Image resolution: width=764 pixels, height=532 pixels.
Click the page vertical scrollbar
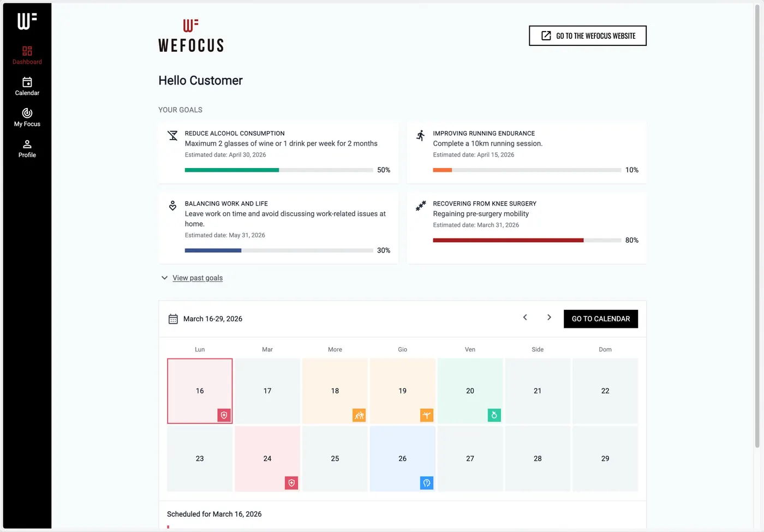click(x=757, y=226)
